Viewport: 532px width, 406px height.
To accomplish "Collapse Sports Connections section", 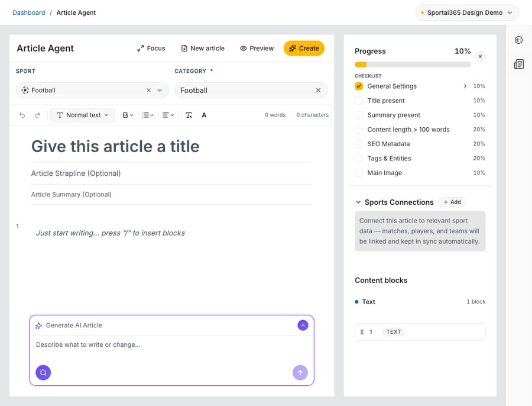I will [358, 202].
